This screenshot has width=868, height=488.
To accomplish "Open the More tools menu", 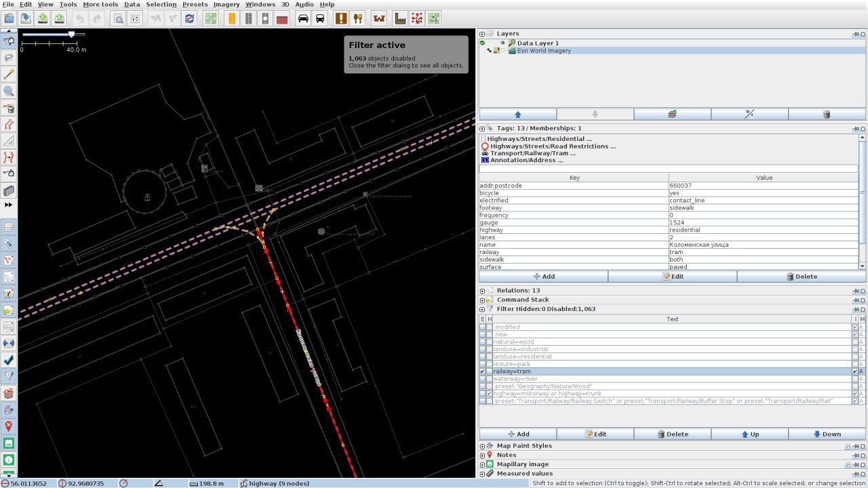I will coord(100,4).
